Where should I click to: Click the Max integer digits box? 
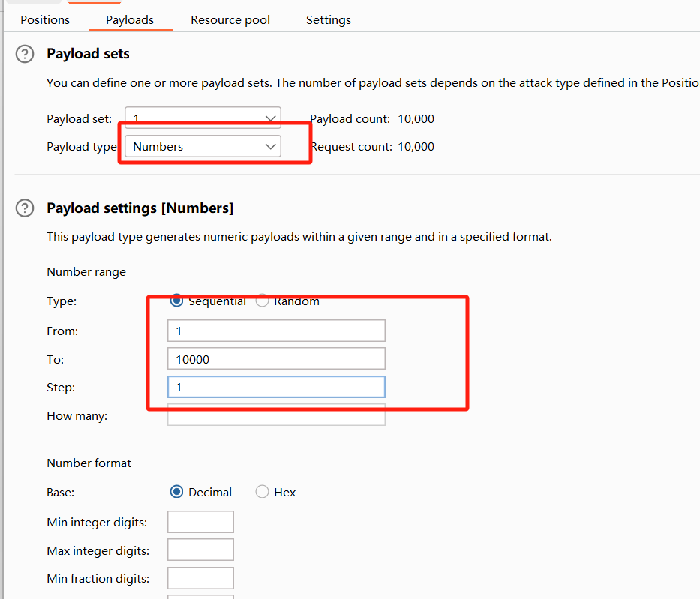click(x=200, y=550)
